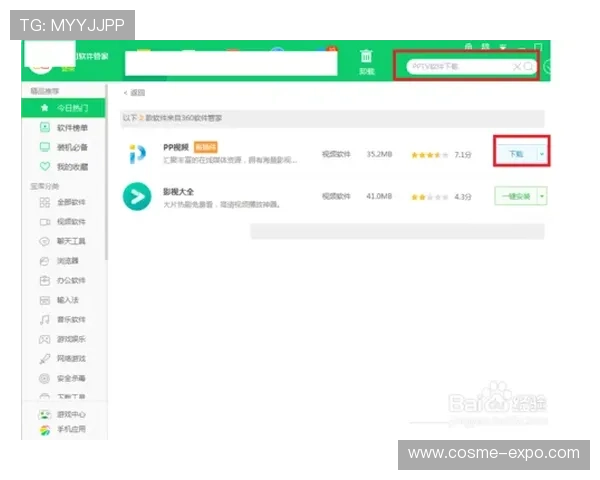This screenshot has height=480, width=600.
Task: Click the 下载 button for PP视频
Action: (516, 154)
